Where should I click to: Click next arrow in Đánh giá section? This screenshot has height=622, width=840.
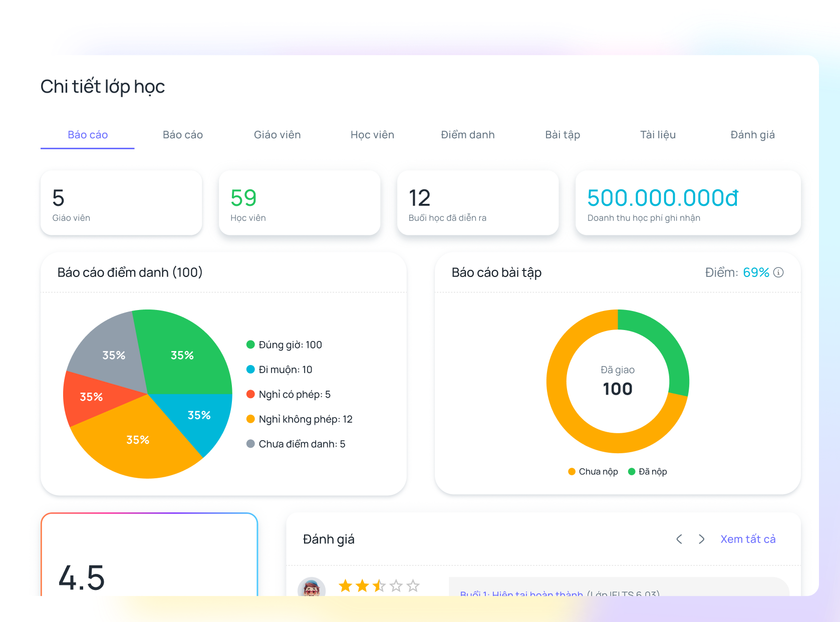point(702,539)
